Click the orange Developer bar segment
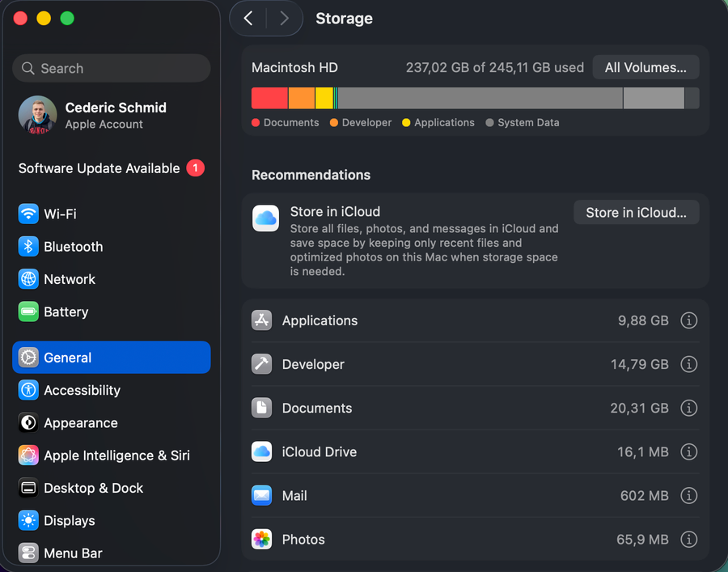The image size is (728, 572). 302,98
